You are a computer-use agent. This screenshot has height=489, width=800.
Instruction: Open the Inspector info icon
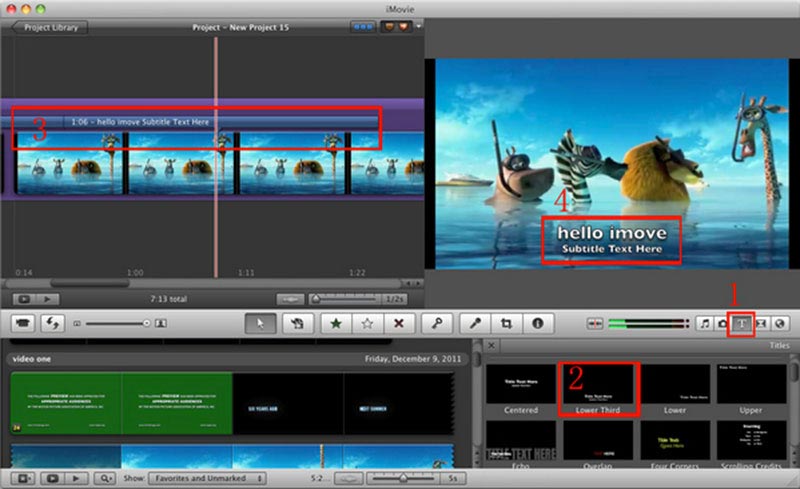click(x=538, y=324)
